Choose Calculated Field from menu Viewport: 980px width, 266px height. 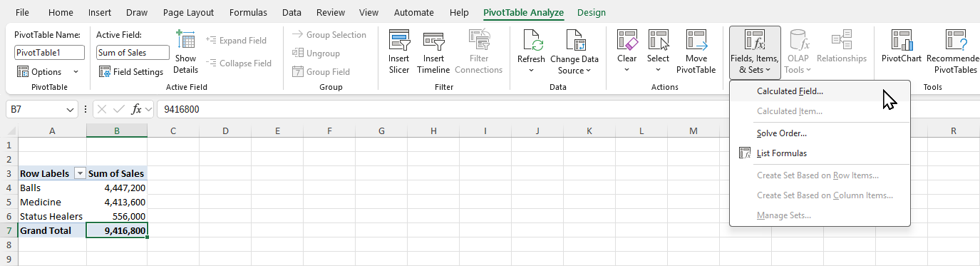820,91
